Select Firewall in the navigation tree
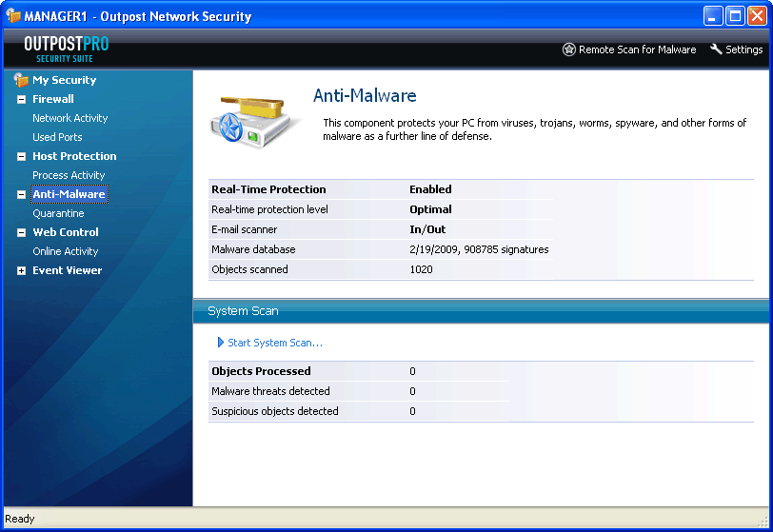773x532 pixels. (x=53, y=99)
